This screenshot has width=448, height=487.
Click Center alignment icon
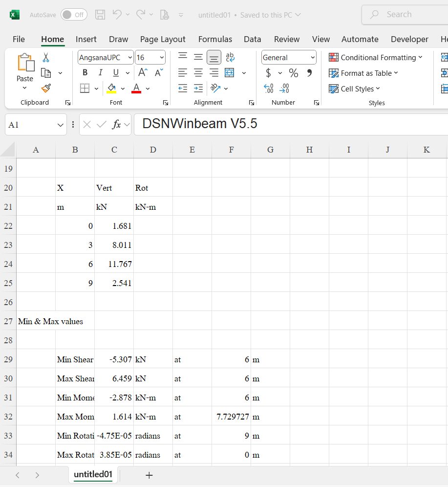coord(198,73)
